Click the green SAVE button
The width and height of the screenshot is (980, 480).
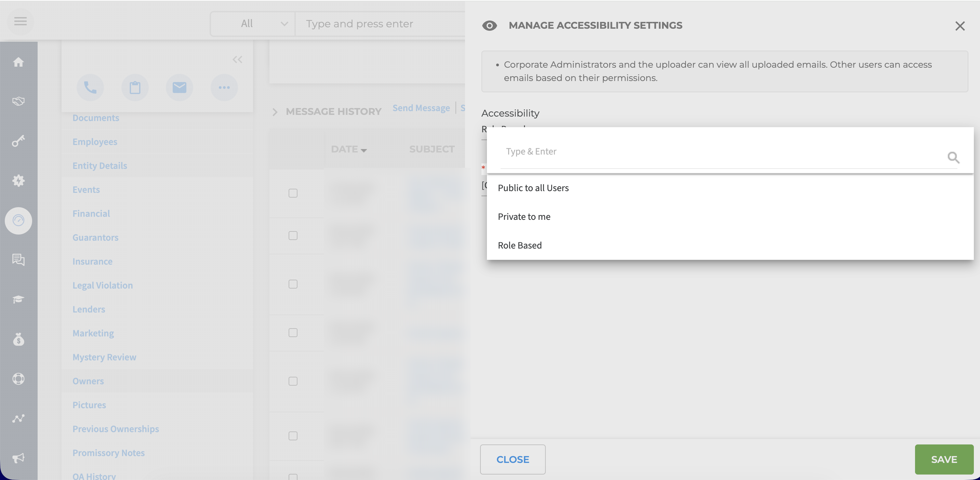pos(944,459)
